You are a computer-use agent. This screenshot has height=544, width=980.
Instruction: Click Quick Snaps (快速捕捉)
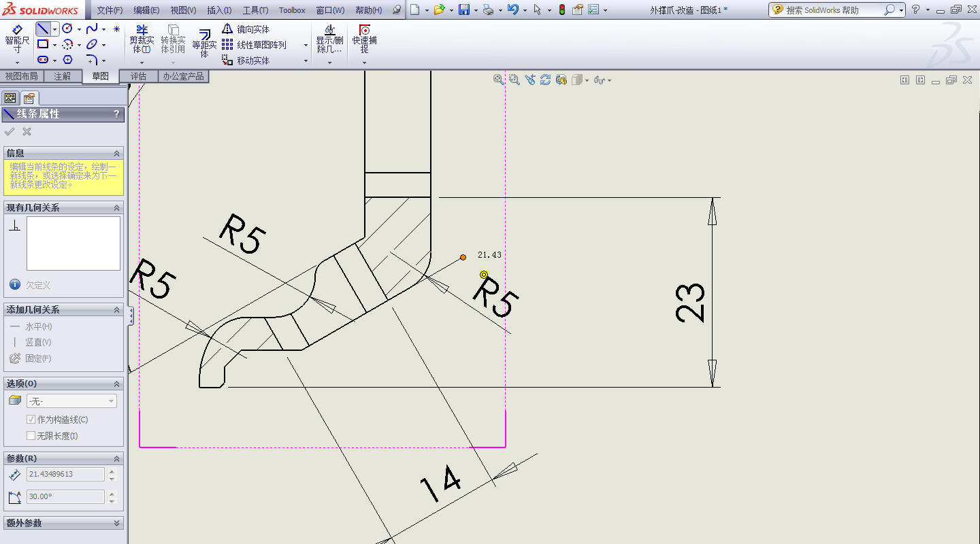364,39
